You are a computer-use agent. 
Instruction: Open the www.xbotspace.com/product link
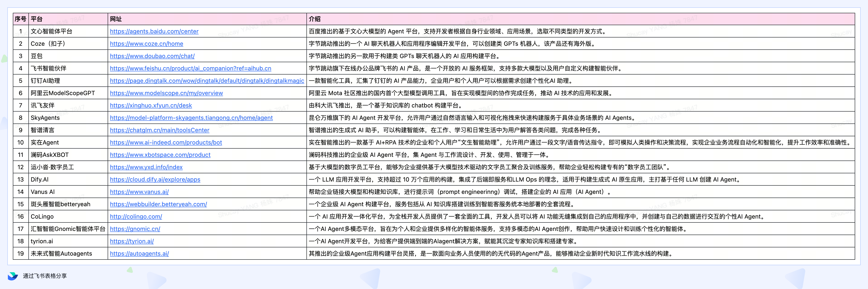pos(160,155)
